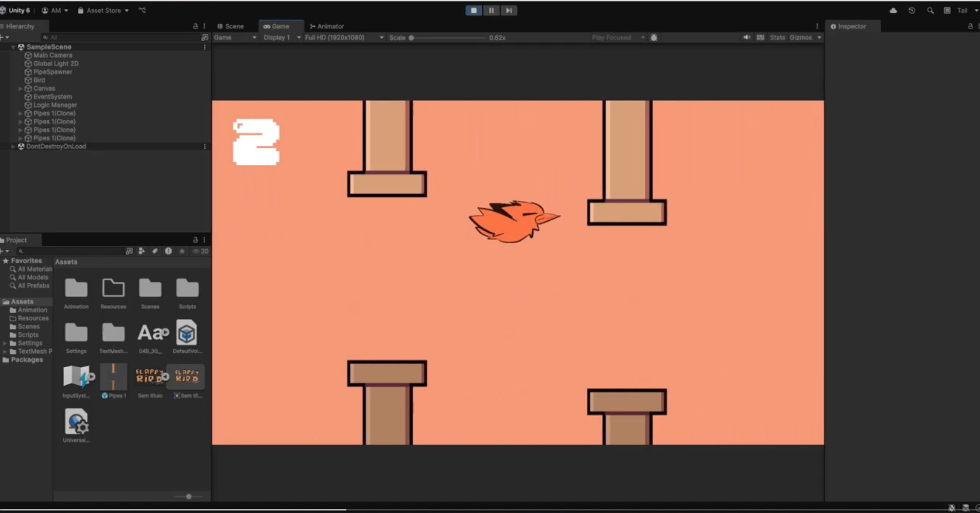This screenshot has height=513, width=980.
Task: Toggle the Inspector panel lock icon
Action: [x=970, y=26]
